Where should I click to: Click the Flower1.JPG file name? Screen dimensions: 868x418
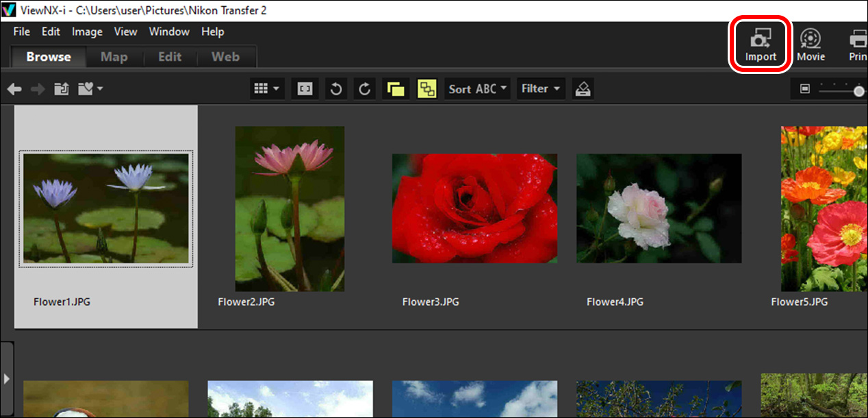(x=62, y=302)
